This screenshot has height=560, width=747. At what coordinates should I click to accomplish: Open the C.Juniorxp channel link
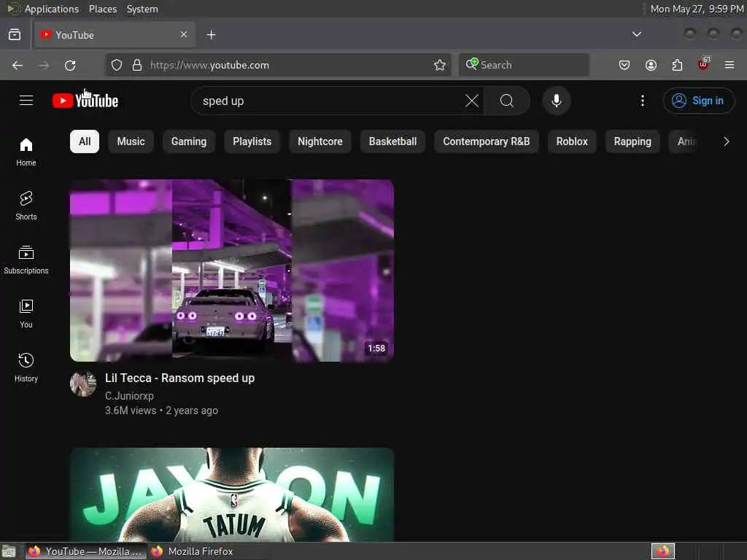coord(130,396)
